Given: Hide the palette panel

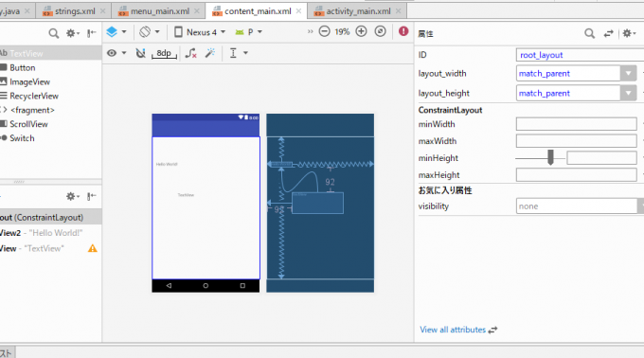Looking at the screenshot, I should click(x=91, y=33).
